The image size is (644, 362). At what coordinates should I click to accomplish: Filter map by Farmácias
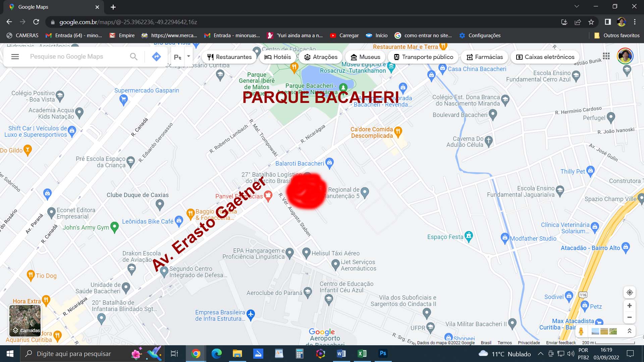tap(485, 57)
